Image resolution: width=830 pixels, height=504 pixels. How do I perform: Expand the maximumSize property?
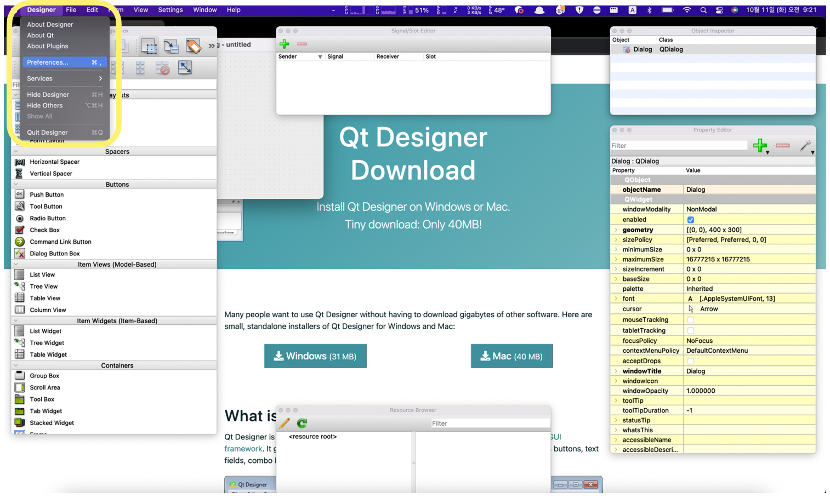point(616,260)
